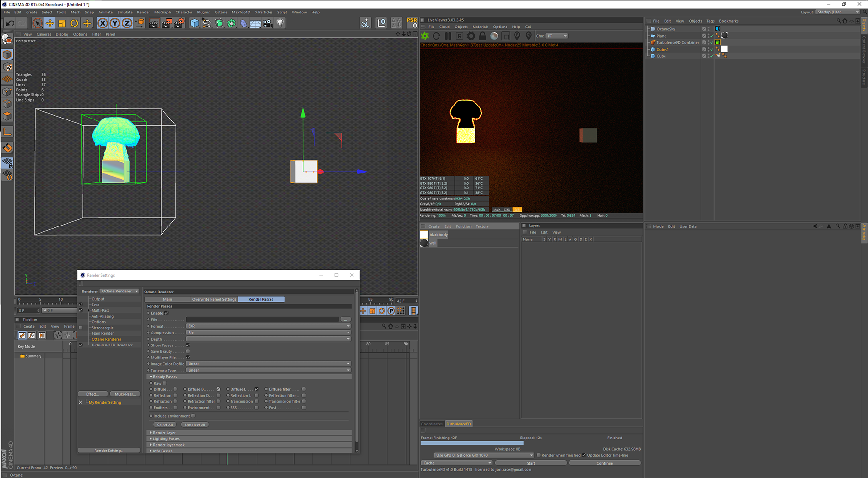Click the TurbulenceFD Start button
Viewport: 868px width, 478px height.
coord(531,463)
